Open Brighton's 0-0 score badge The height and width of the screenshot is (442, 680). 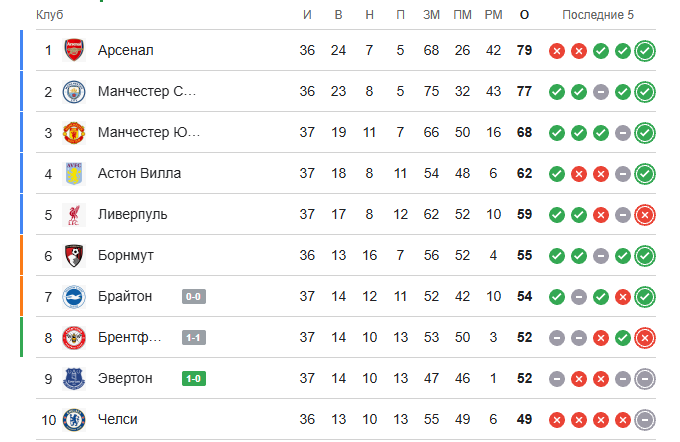click(193, 297)
